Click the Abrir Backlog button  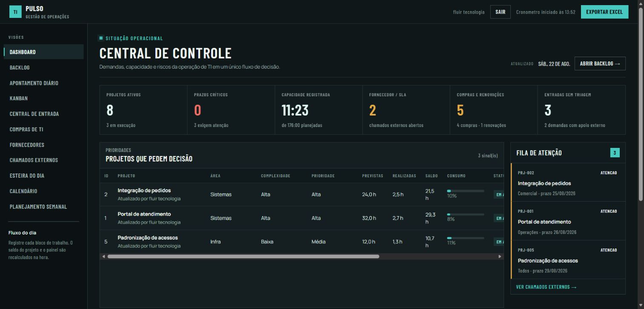click(x=600, y=64)
